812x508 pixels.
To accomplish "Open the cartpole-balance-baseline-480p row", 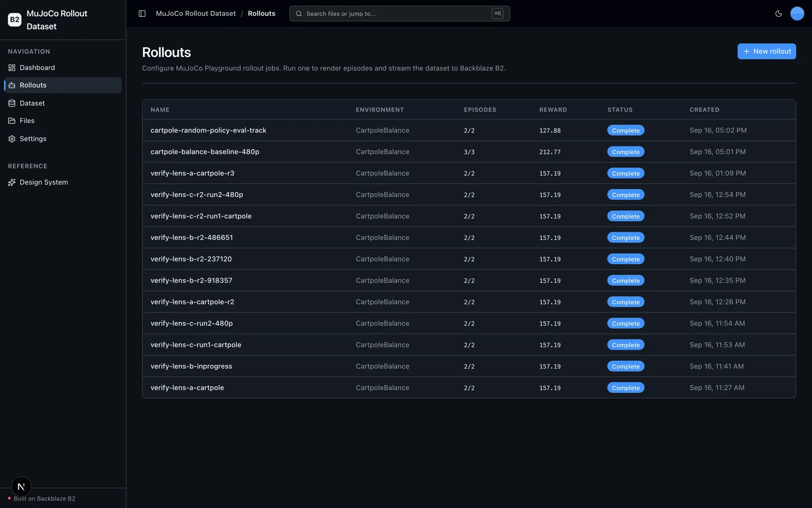I will (x=469, y=152).
